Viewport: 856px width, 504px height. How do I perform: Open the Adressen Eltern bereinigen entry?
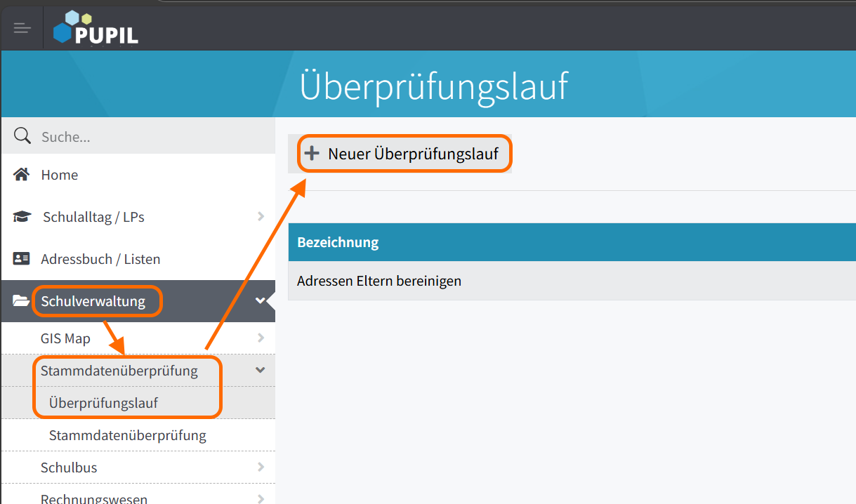(379, 281)
